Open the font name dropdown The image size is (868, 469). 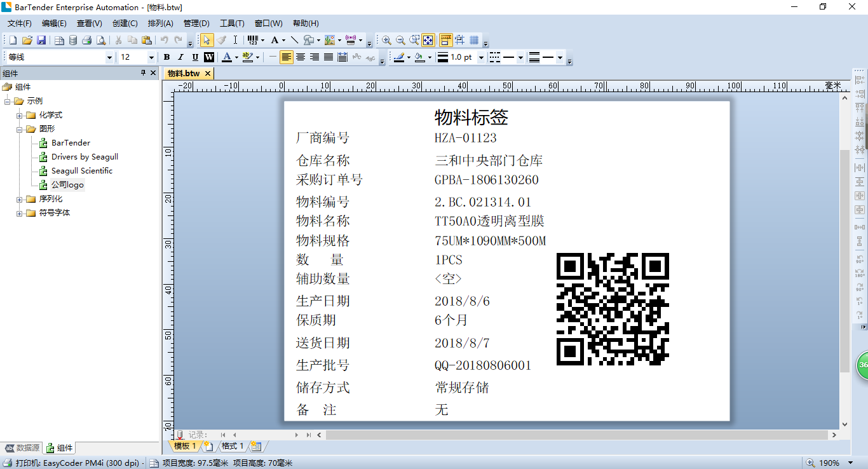[x=109, y=57]
